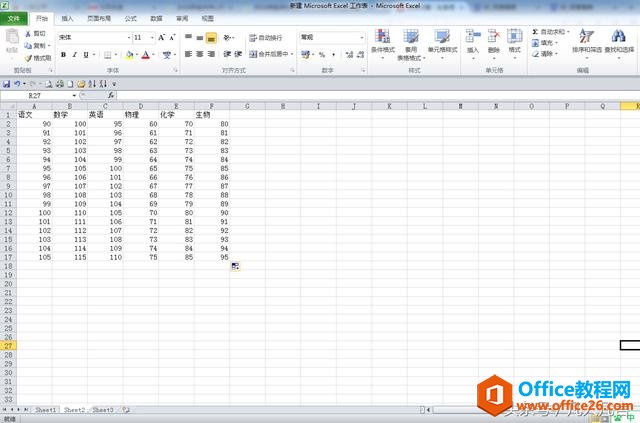The width and height of the screenshot is (640, 423).
Task: Click the 自动求和 AutoSum button
Action: click(x=550, y=31)
